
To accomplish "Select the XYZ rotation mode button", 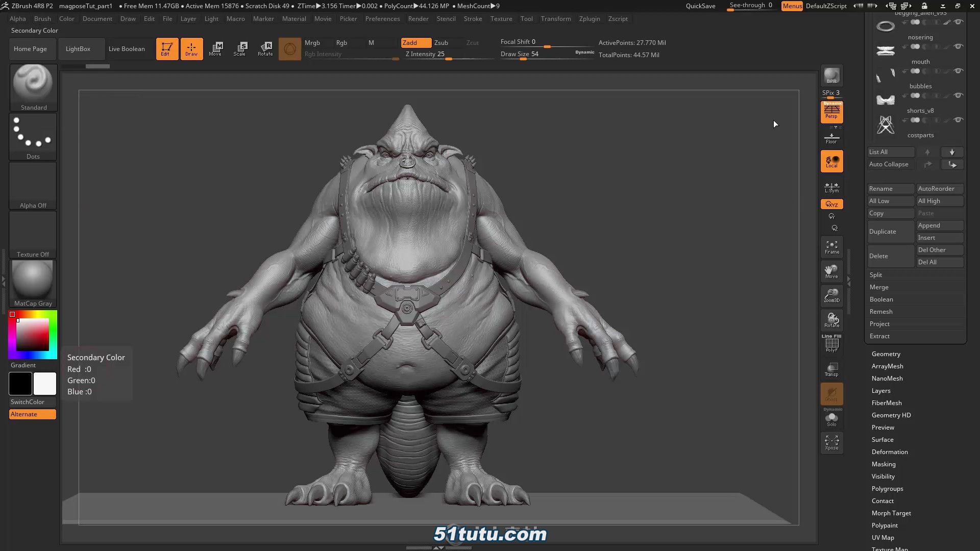I will [831, 204].
